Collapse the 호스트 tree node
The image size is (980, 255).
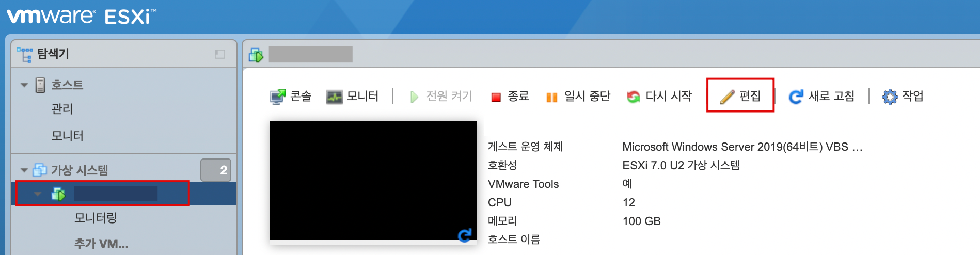(x=24, y=85)
